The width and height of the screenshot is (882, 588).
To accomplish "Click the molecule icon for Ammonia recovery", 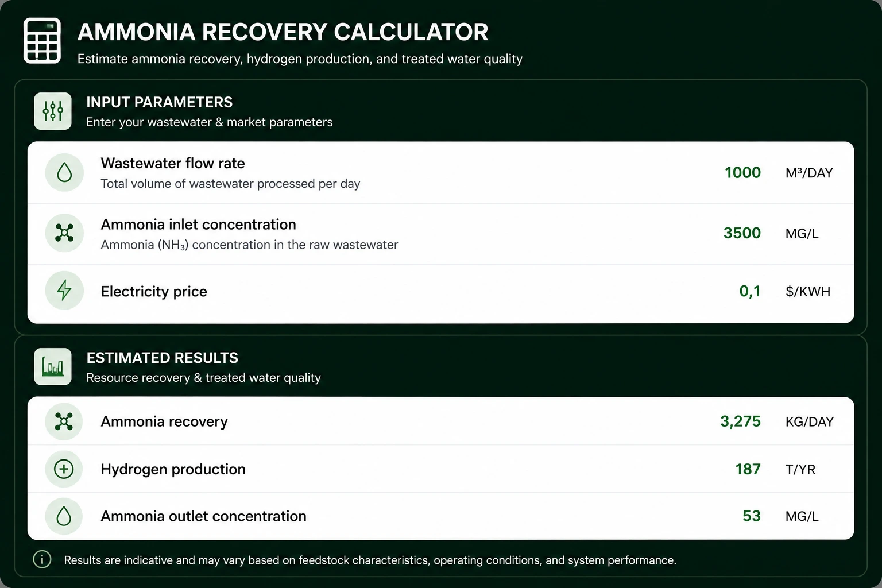I will pyautogui.click(x=64, y=421).
